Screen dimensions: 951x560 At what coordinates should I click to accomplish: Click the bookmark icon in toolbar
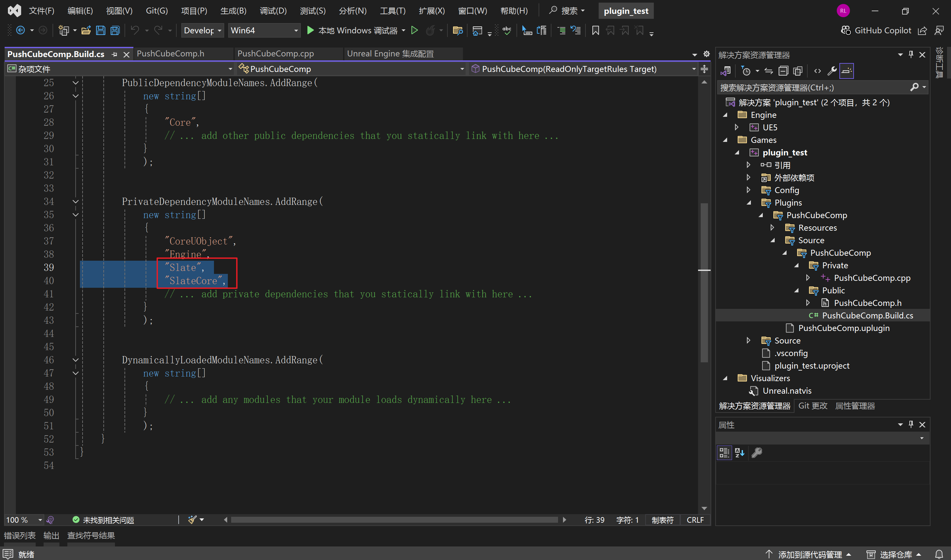(x=595, y=31)
